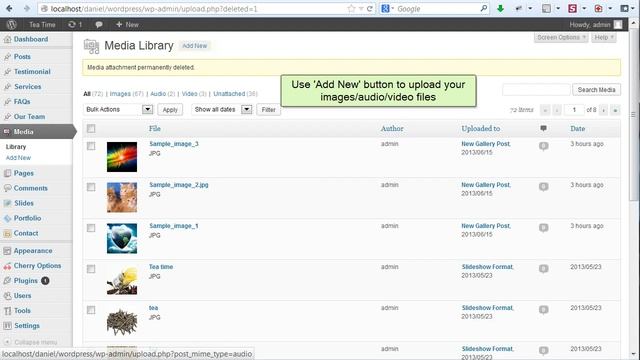Click the Apply bulk action button
Viewport: 640px width, 360px height.
(x=170, y=109)
